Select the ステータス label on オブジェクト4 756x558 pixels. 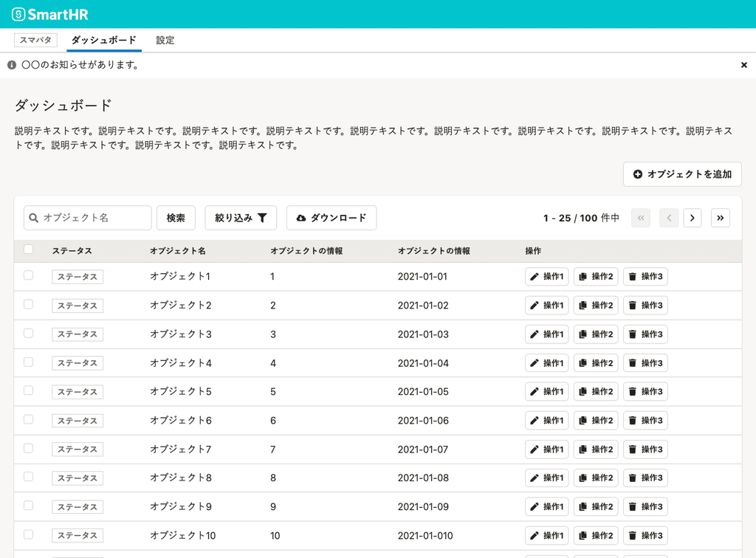click(78, 362)
